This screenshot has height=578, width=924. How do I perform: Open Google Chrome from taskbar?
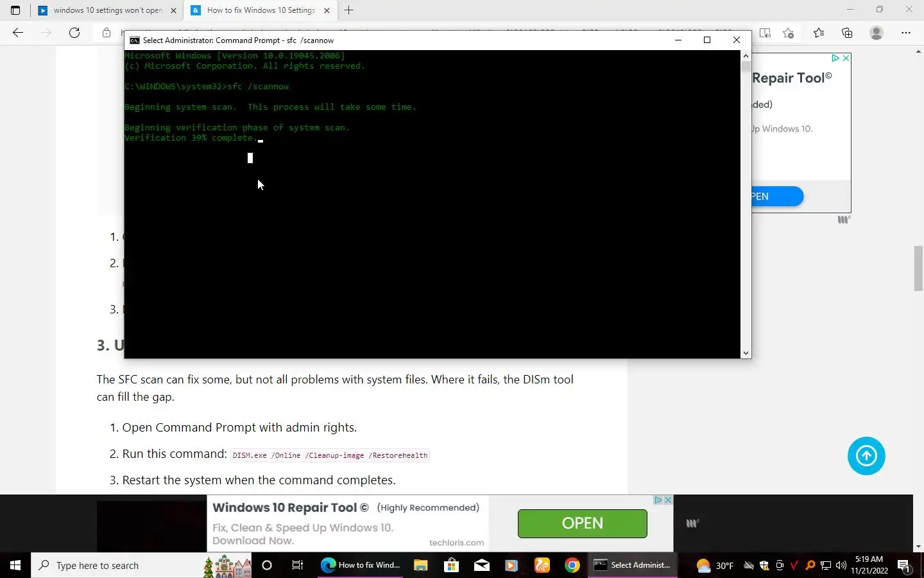click(x=572, y=565)
